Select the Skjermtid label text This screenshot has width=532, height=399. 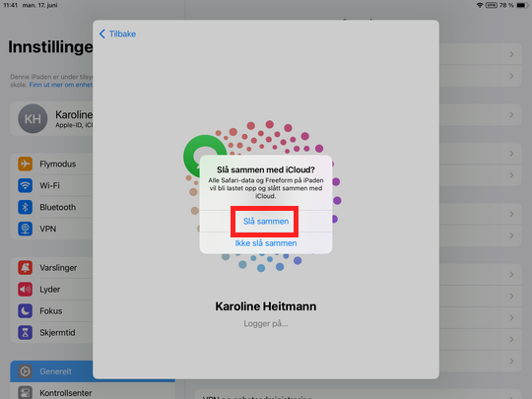tap(57, 333)
